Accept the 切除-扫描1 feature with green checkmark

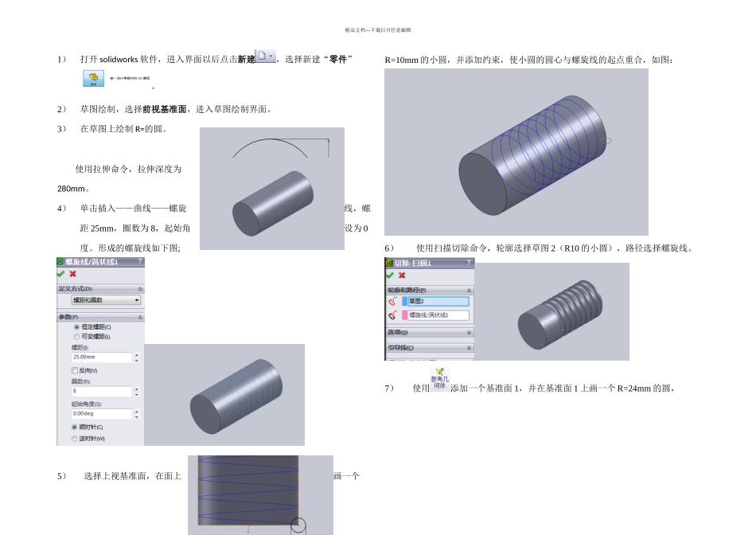[390, 275]
